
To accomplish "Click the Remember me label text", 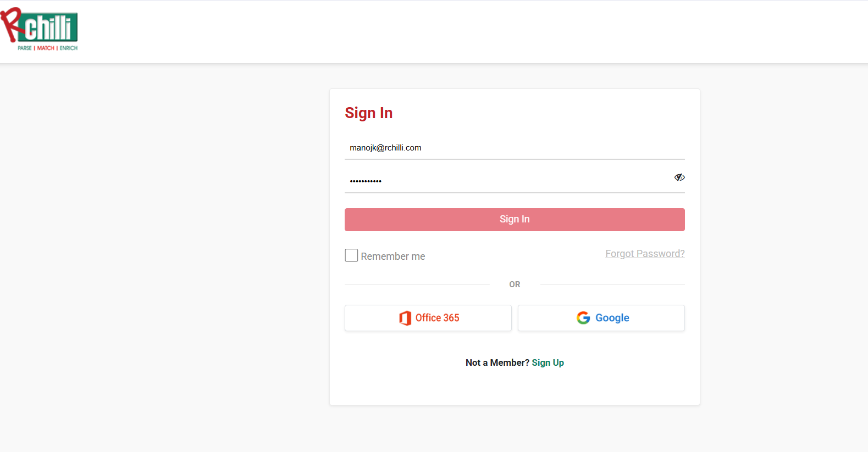I will [393, 256].
